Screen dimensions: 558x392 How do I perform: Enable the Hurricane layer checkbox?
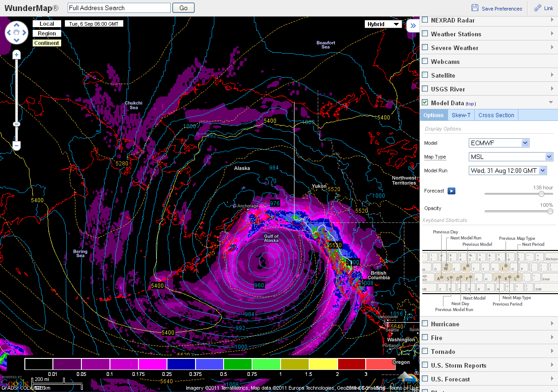click(425, 324)
